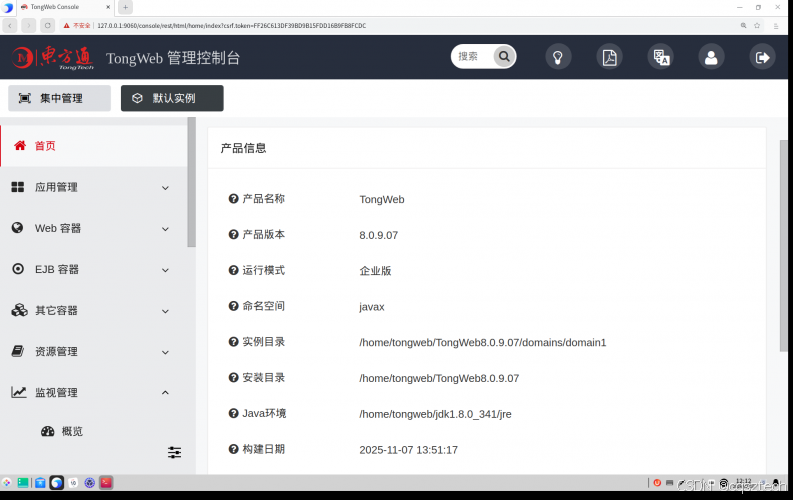Click the green file manager taskbar icon

(x=23, y=483)
